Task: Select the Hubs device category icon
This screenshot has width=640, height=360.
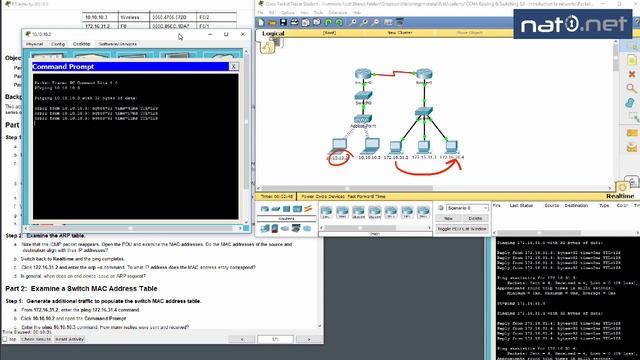Action: (x=287, y=209)
